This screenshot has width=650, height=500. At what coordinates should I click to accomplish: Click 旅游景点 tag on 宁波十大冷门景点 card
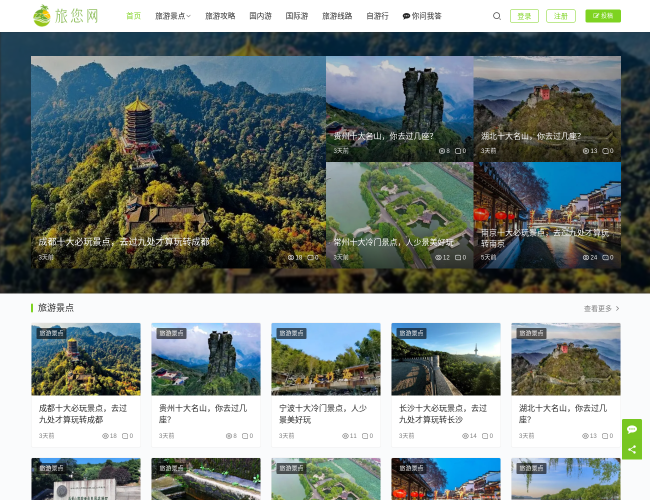[x=291, y=333]
